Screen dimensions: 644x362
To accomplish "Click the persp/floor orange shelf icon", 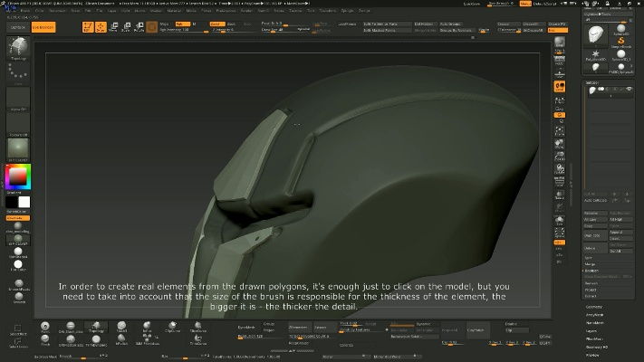I will (x=560, y=86).
